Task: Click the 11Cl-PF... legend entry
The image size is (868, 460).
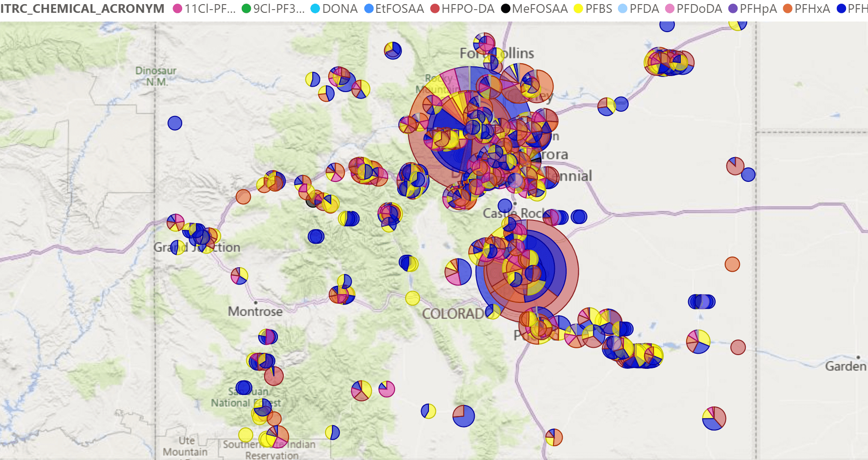Action: pos(204,9)
